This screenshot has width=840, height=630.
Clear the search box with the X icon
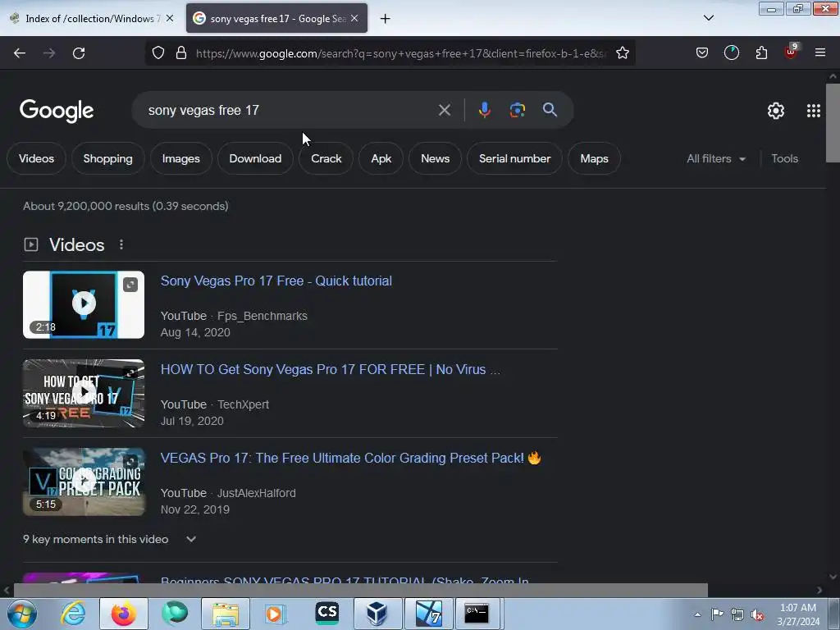click(x=444, y=111)
